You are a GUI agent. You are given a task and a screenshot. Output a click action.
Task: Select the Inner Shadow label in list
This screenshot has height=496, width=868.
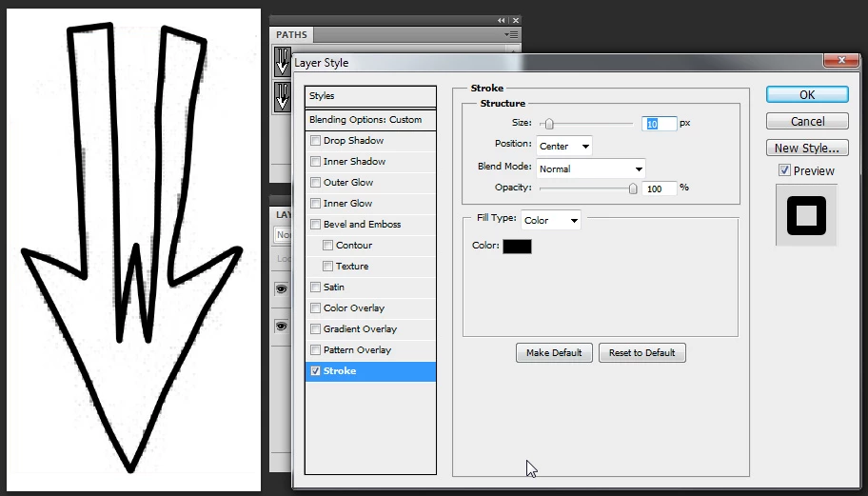355,161
